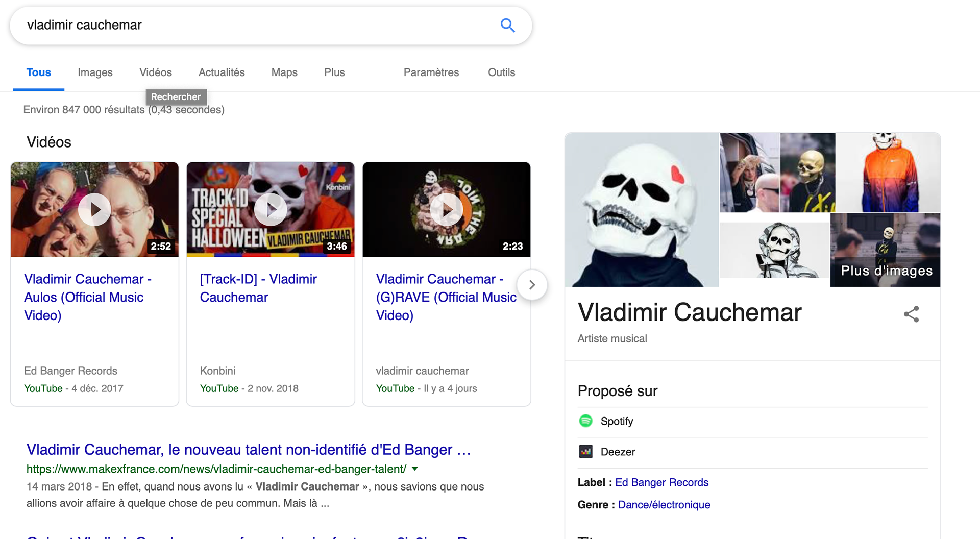
Task: Expand the makexfrance result options arrow
Action: [x=415, y=469]
